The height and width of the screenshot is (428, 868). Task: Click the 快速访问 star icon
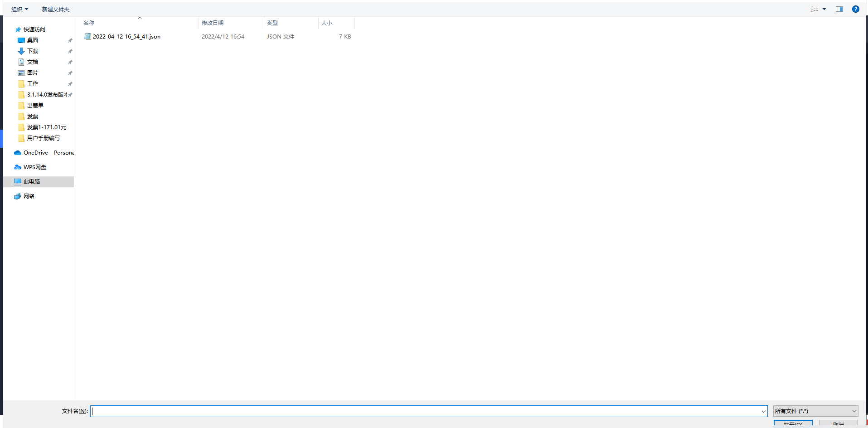pyautogui.click(x=18, y=29)
